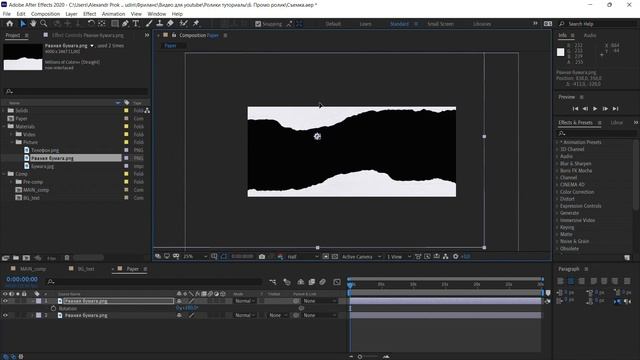Click the Search Help field

click(598, 24)
